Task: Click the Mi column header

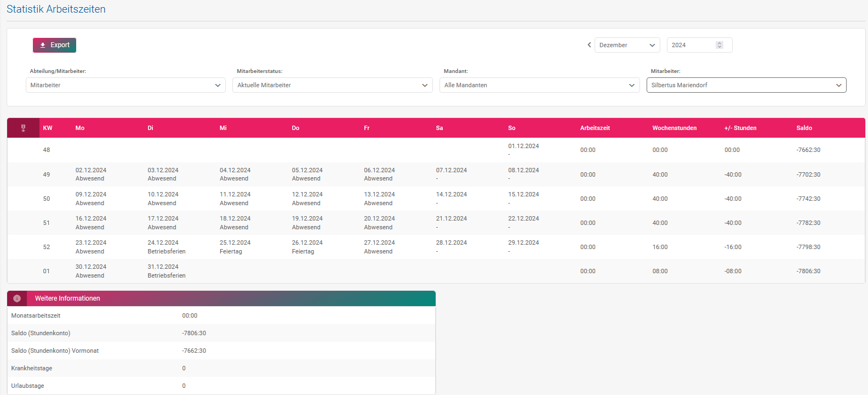Action: pos(223,128)
